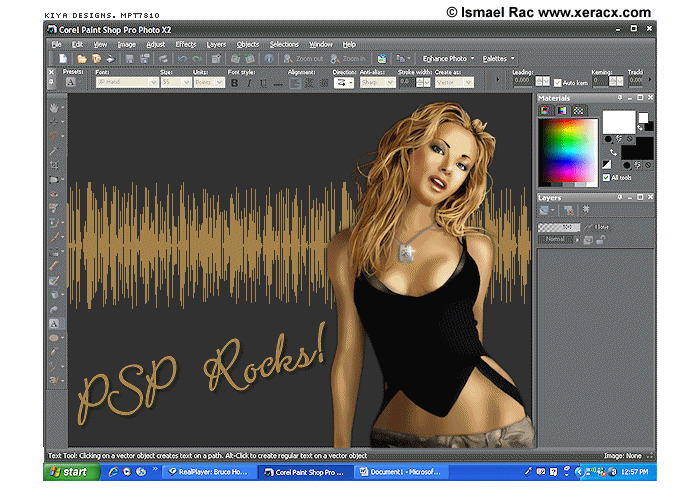Click the Redo arrow in the toolbar

point(197,58)
